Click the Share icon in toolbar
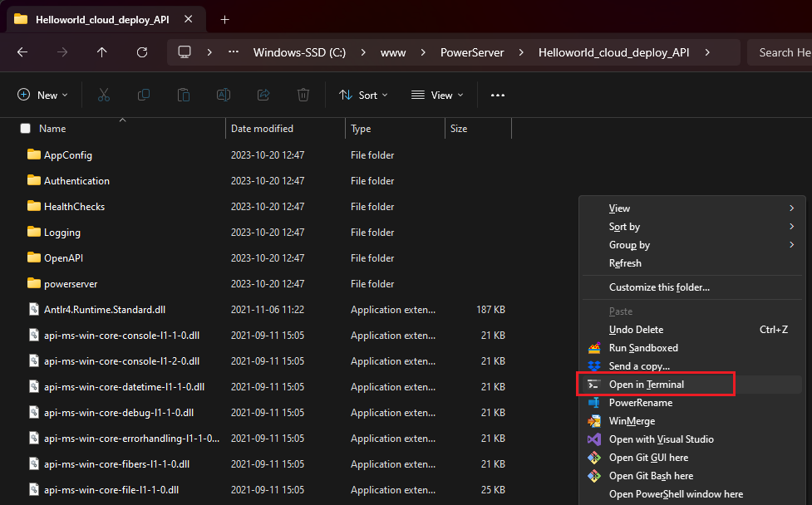 (264, 95)
